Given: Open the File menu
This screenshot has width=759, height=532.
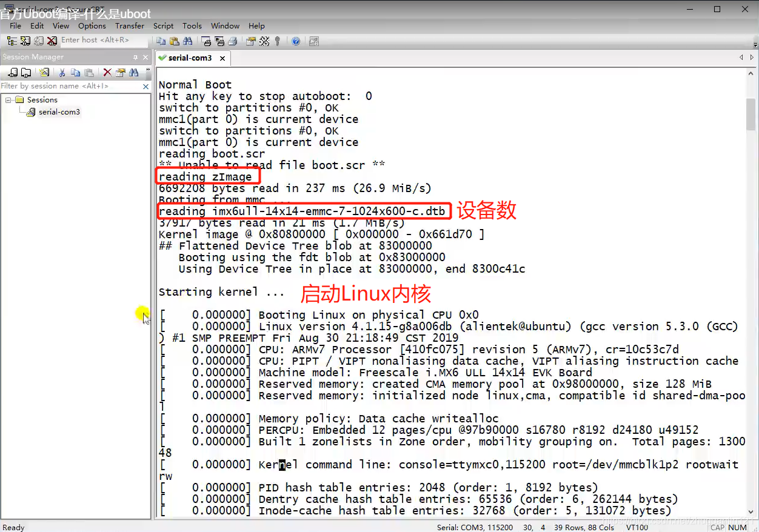Looking at the screenshot, I should [16, 25].
